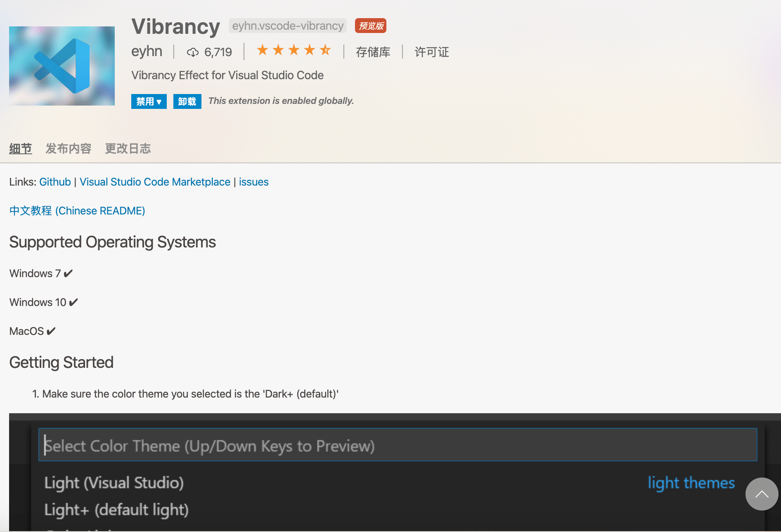This screenshot has width=781, height=532.
Task: Open the Visual Studio Code Marketplace link
Action: pyautogui.click(x=155, y=182)
